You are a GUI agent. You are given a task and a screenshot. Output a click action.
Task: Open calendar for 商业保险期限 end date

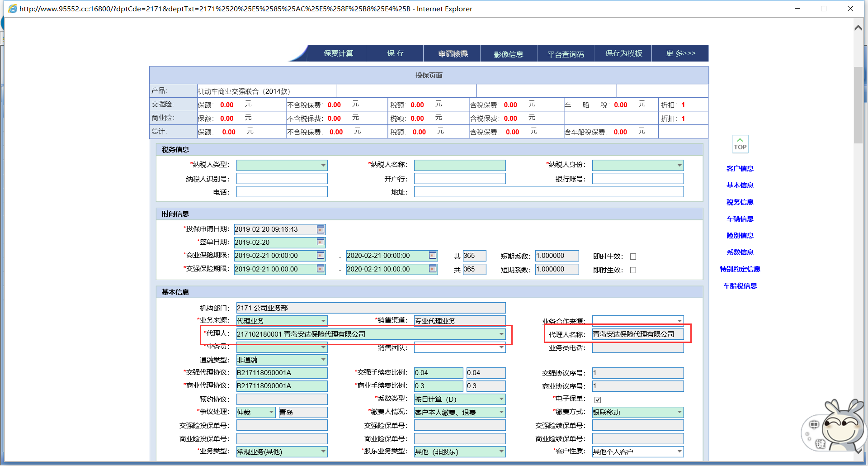[433, 256]
